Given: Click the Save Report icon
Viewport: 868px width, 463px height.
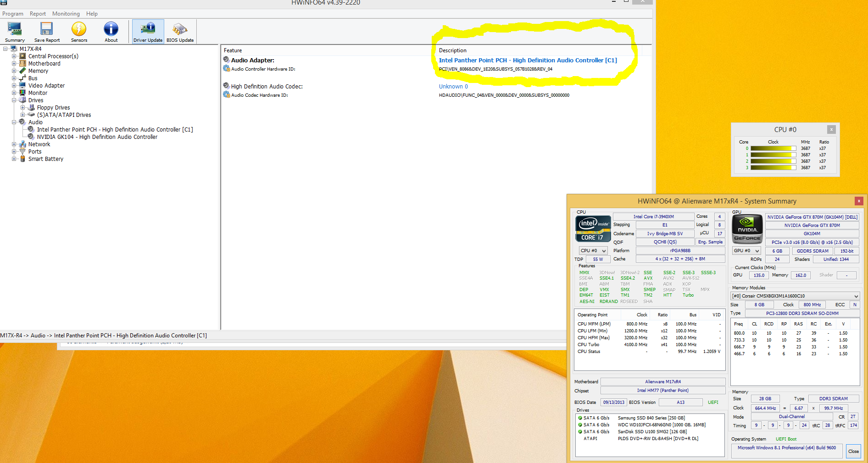Looking at the screenshot, I should [47, 32].
